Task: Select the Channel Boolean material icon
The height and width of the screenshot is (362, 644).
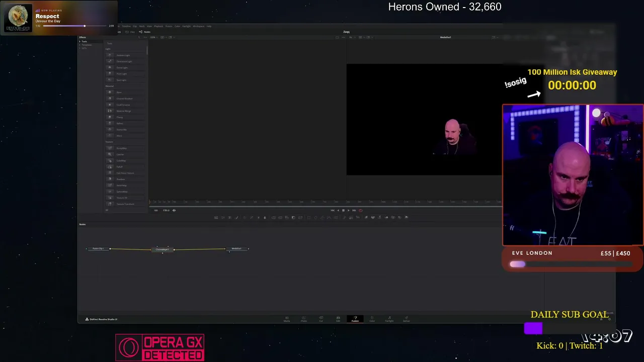Action: (x=110, y=99)
